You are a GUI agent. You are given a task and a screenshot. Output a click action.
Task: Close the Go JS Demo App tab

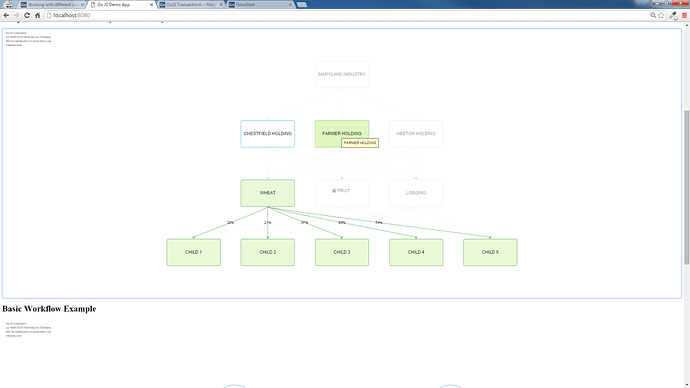(x=152, y=4)
